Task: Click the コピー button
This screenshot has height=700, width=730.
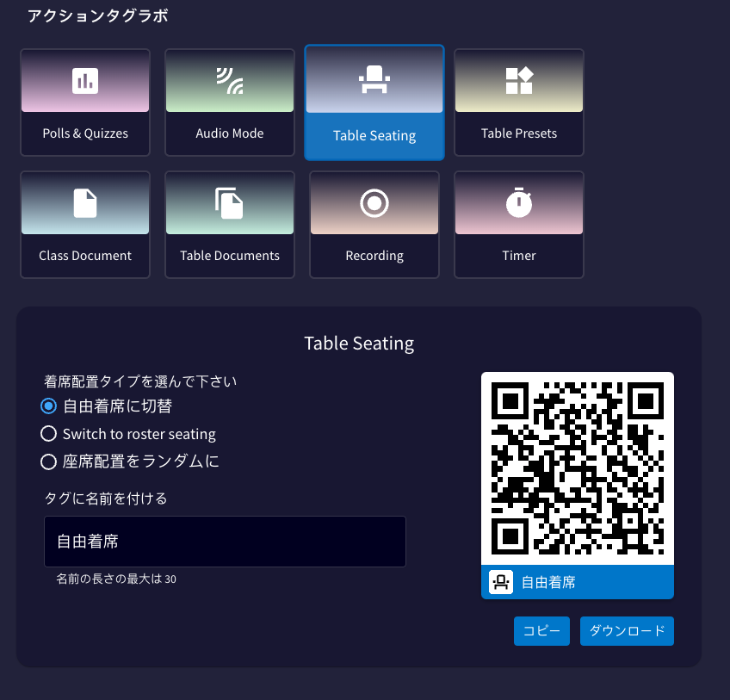Action: (542, 631)
